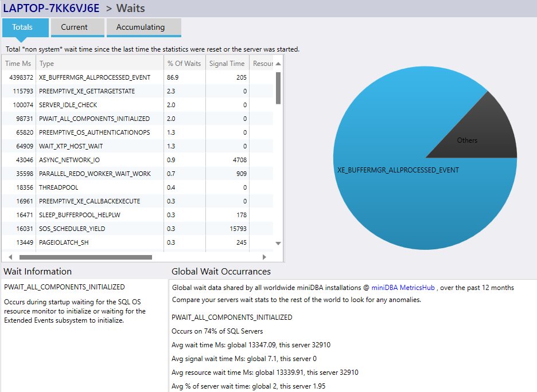Sort by Signal Time column header
Viewport: 537px width, 392px height.
click(227, 64)
